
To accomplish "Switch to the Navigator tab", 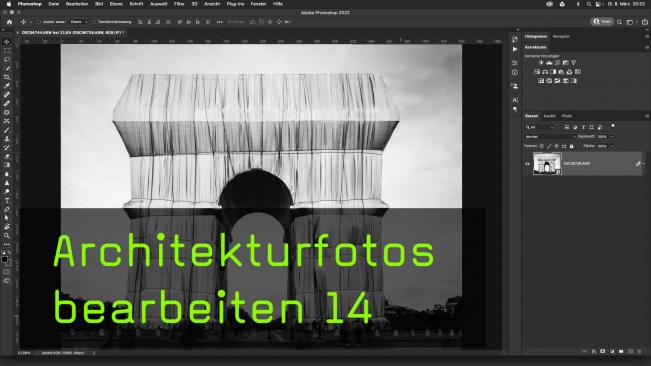I will pyautogui.click(x=561, y=37).
